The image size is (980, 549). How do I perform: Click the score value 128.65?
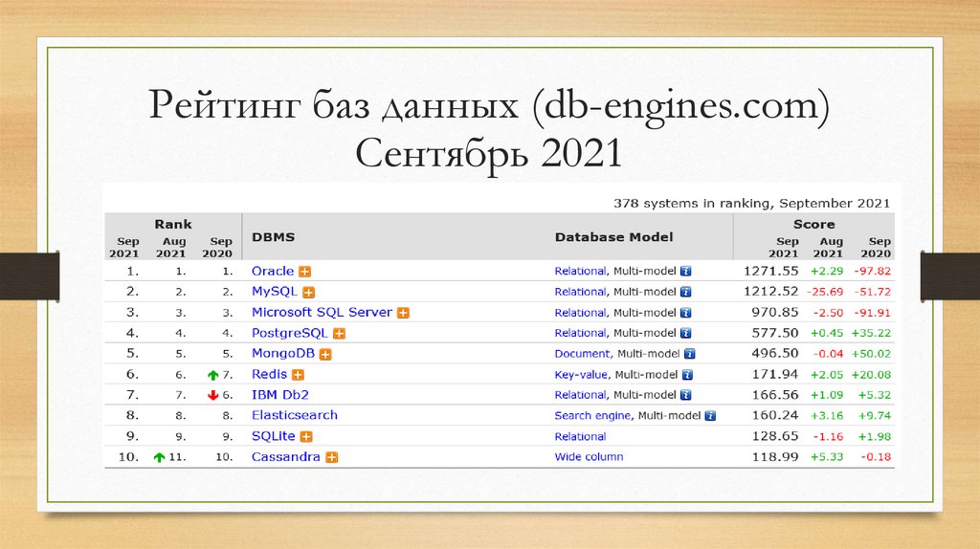[x=775, y=436]
